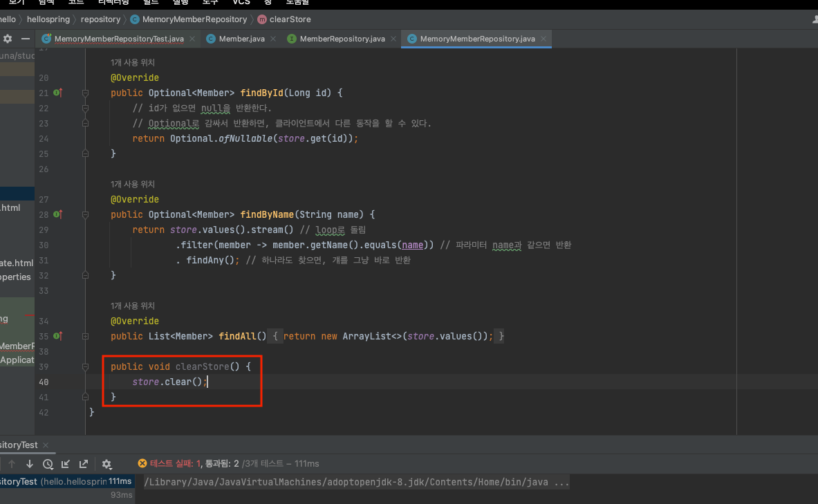Screen dimensions: 818x504
Task: Open test history clock icon
Action: click(x=48, y=464)
